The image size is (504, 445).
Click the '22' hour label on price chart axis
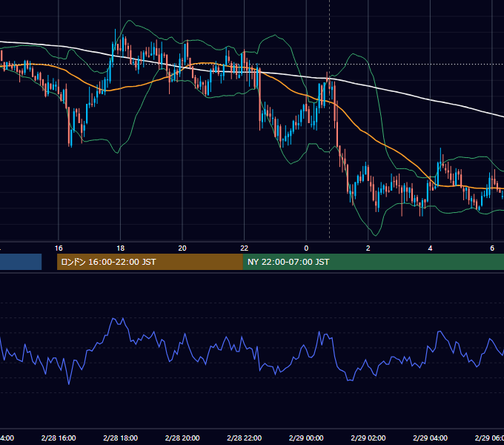(x=245, y=248)
